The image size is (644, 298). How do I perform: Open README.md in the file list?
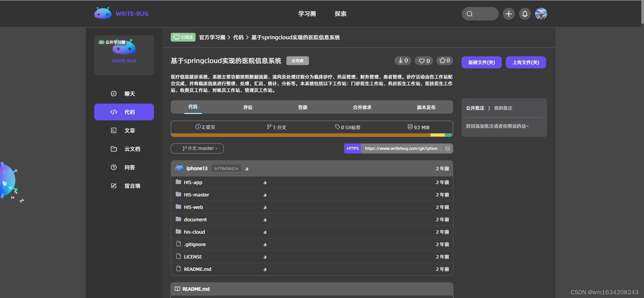point(198,269)
